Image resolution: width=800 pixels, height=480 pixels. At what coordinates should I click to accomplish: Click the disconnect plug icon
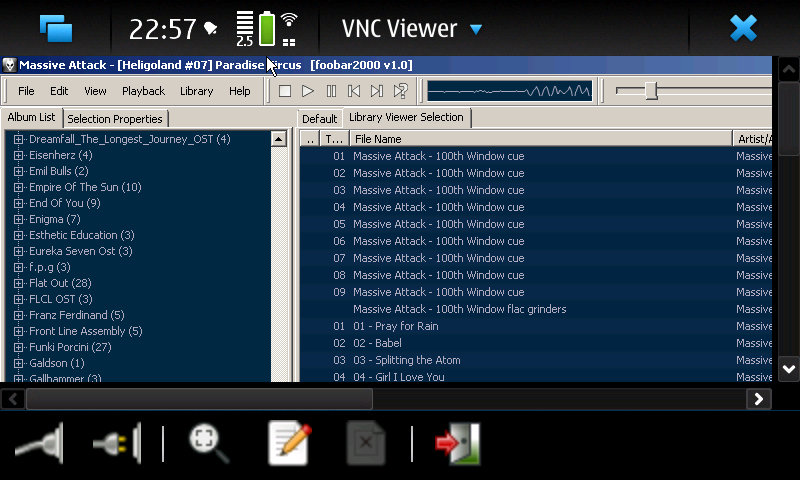[116, 443]
